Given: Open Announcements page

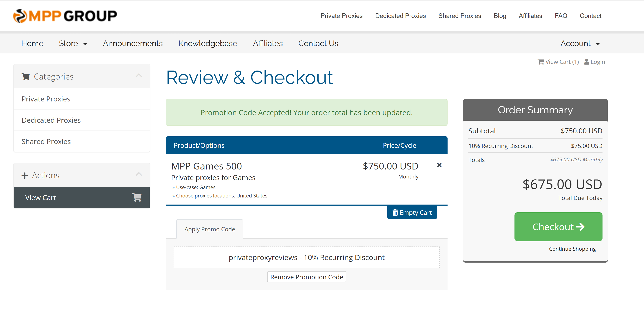Looking at the screenshot, I should [133, 44].
